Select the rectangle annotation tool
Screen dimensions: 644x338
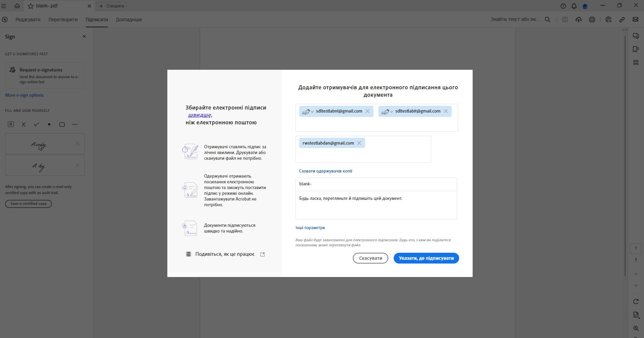click(62, 124)
